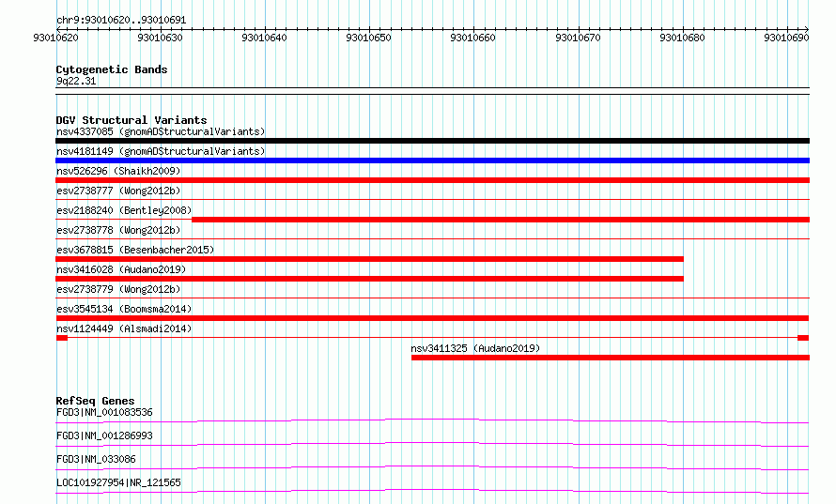Open variant label esv2738778 (Wong2012b)
Image resolution: width=836 pixels, height=504 pixels.
point(118,230)
